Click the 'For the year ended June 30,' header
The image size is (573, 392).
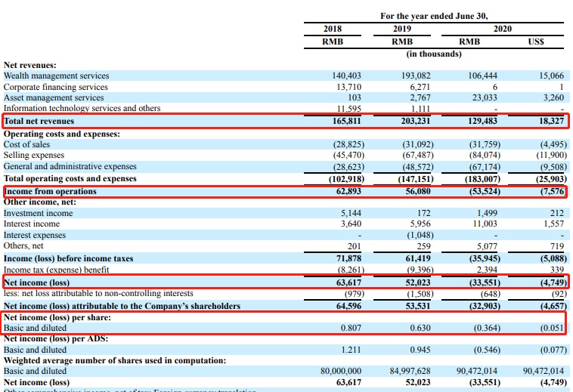tap(434, 16)
